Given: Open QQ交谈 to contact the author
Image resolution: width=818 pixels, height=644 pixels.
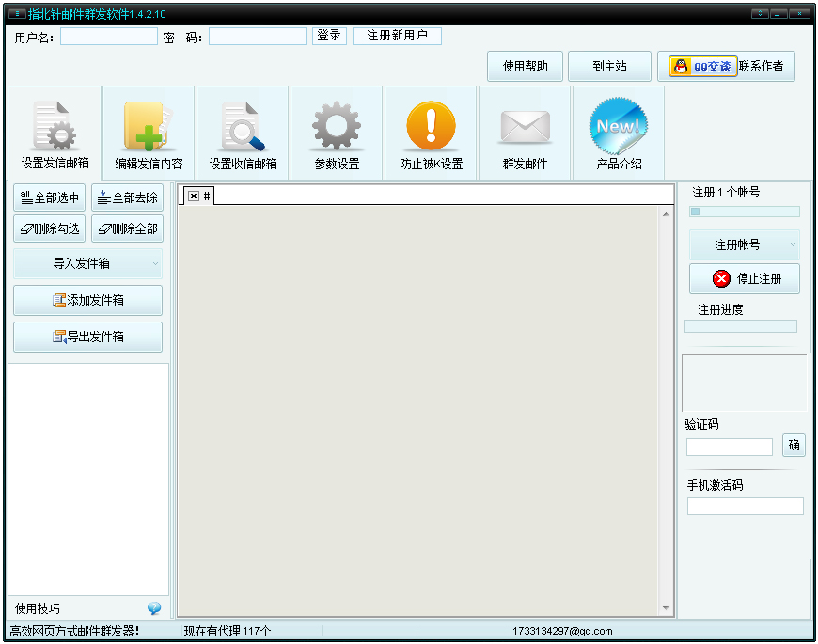Looking at the screenshot, I should click(701, 66).
